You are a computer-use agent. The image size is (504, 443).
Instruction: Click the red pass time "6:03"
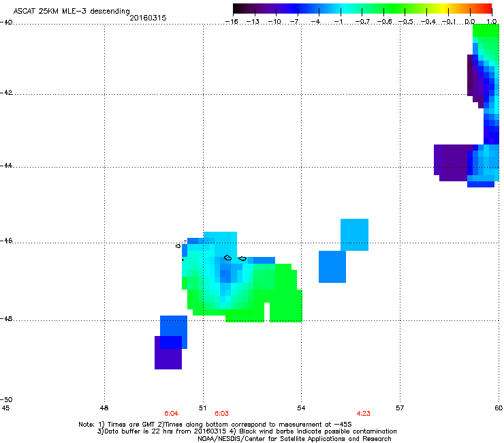click(222, 414)
